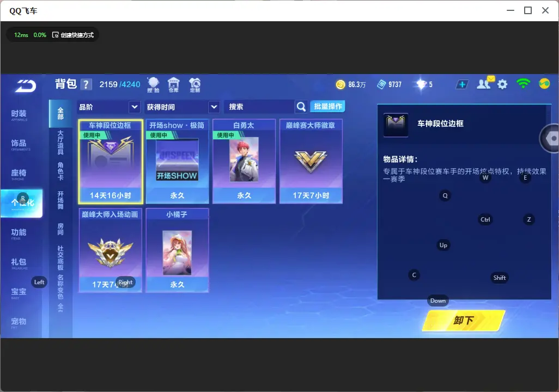Click the 车神段位边框 title in details panel
The width and height of the screenshot is (559, 392).
tap(440, 124)
